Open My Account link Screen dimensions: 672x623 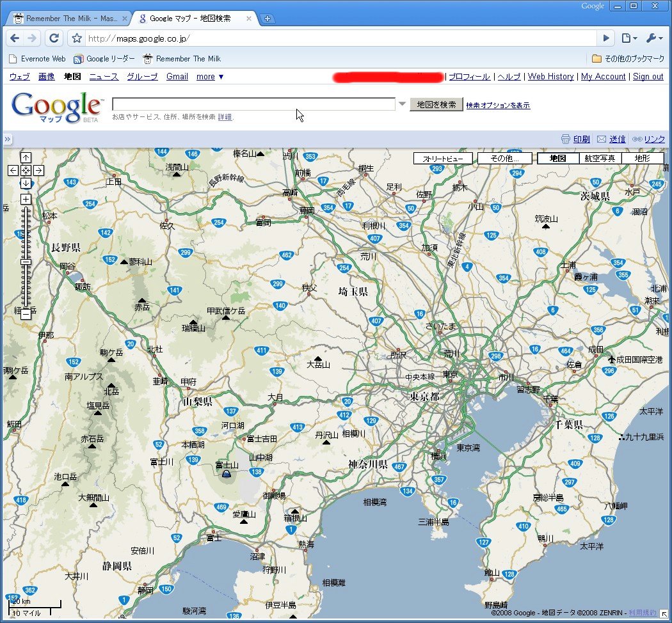[x=603, y=77]
